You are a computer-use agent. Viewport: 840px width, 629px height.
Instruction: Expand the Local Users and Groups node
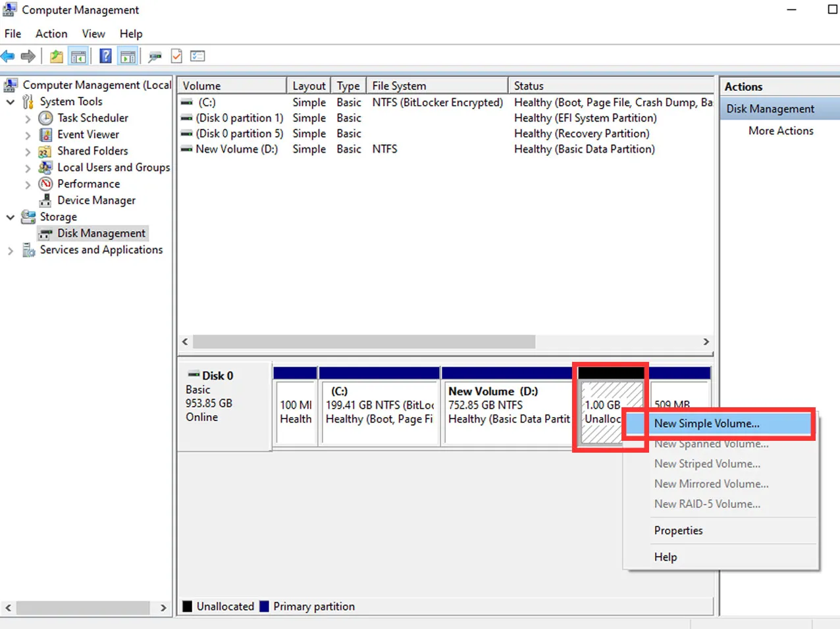[28, 168]
